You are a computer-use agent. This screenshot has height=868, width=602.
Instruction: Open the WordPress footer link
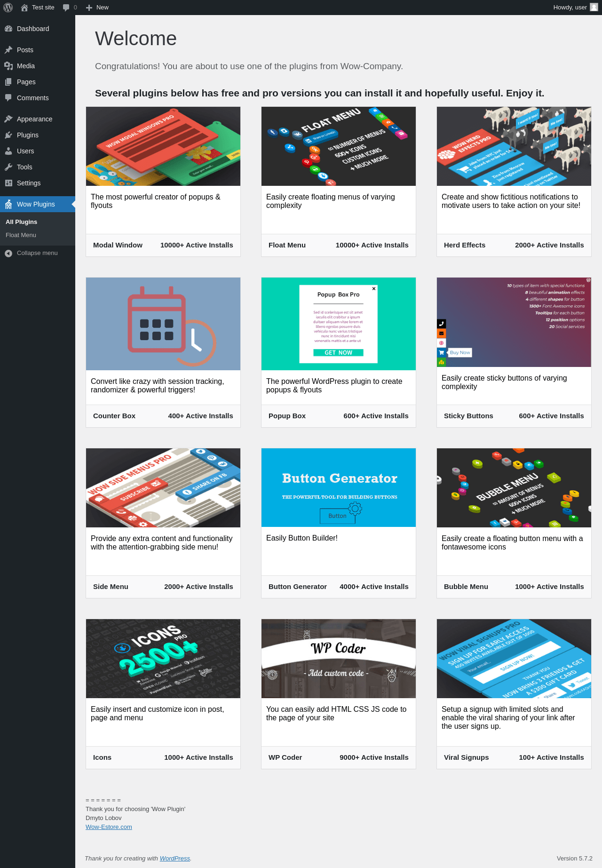point(175,859)
